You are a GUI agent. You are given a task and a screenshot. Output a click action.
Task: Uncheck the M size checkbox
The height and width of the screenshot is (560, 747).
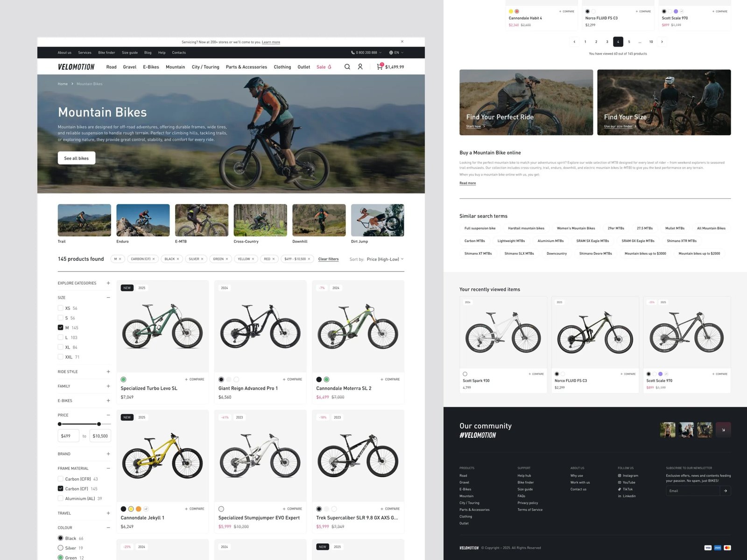point(60,328)
